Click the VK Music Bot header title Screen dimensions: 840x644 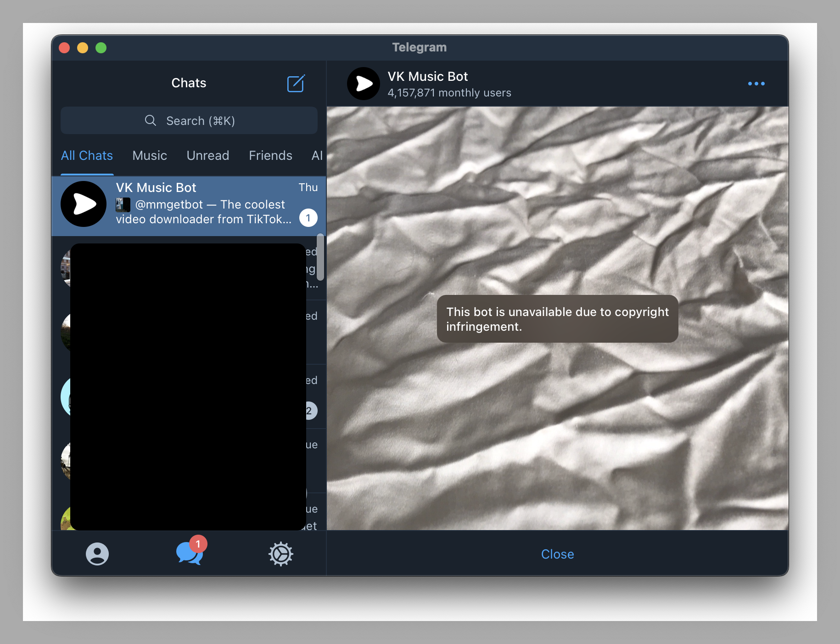click(428, 76)
